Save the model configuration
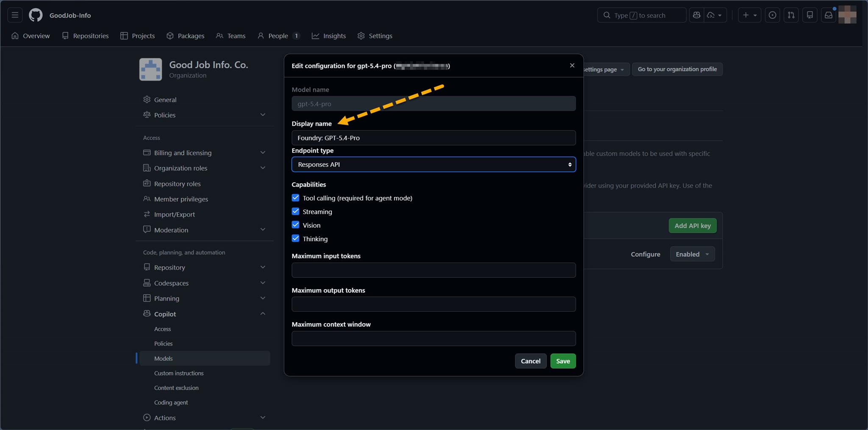Viewport: 868px width, 430px height. pyautogui.click(x=562, y=361)
